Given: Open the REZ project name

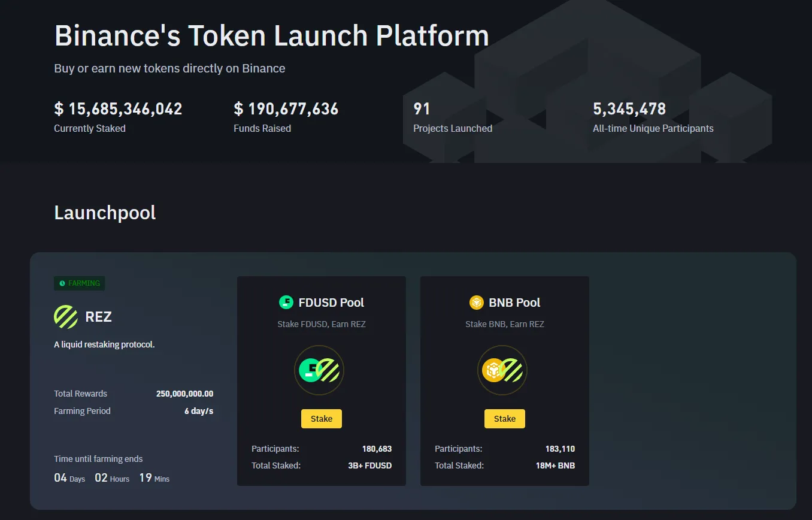Looking at the screenshot, I should tap(99, 317).
